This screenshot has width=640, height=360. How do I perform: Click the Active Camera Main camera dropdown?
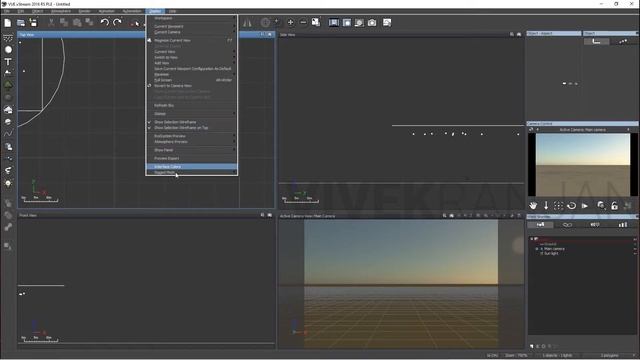tap(583, 129)
